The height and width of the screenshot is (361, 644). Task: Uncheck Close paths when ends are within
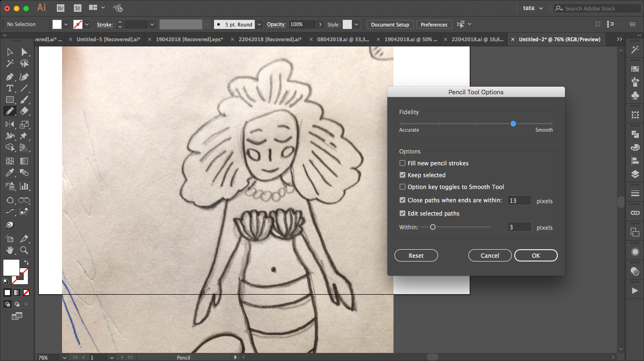pyautogui.click(x=402, y=200)
